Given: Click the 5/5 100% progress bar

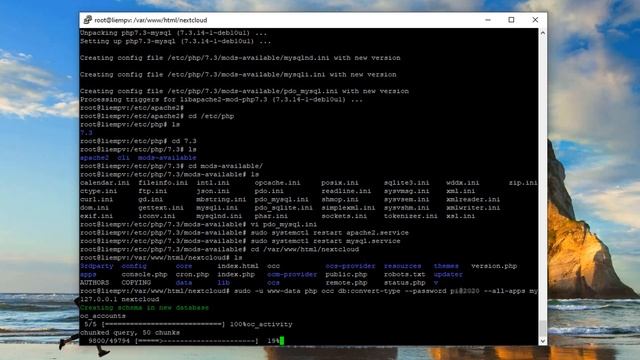Looking at the screenshot, I should pos(163,324).
